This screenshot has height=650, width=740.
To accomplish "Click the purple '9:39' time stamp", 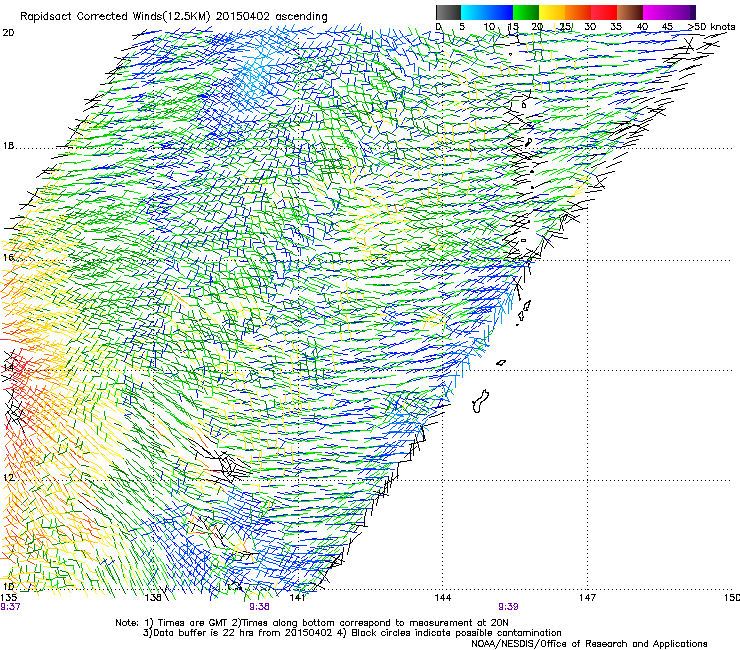I will coord(508,607).
